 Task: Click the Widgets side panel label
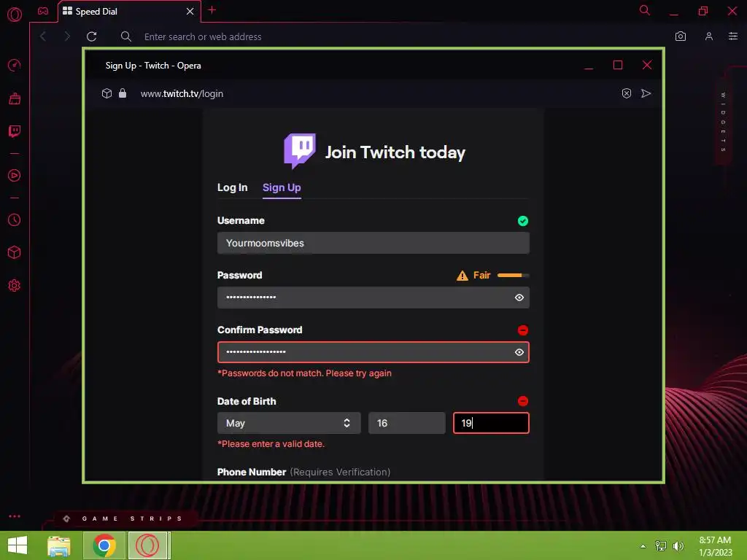[x=723, y=122]
